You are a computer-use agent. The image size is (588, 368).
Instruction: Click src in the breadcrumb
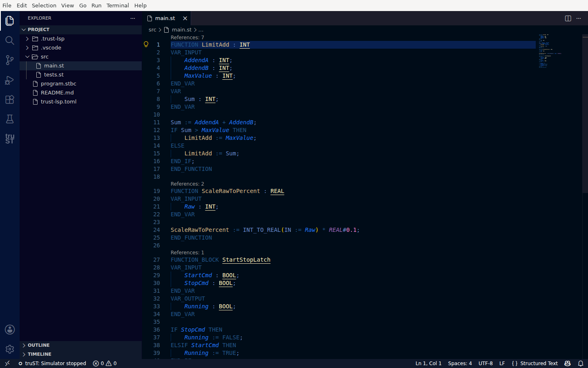click(152, 29)
